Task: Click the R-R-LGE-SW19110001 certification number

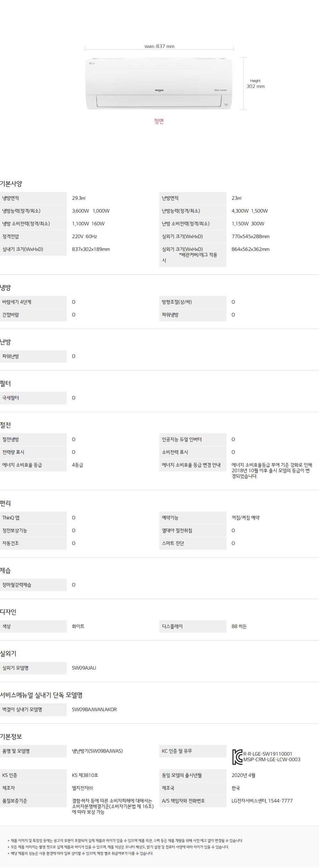Action: (268, 754)
